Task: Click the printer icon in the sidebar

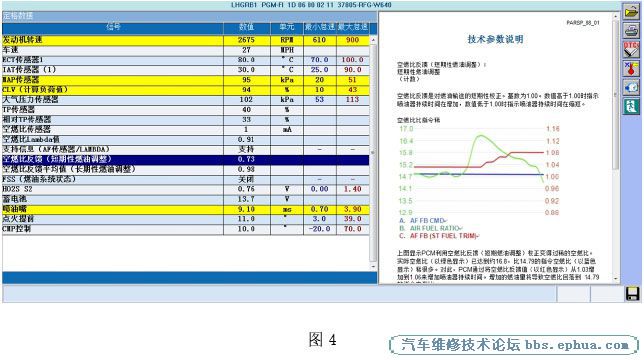Action: (x=631, y=30)
